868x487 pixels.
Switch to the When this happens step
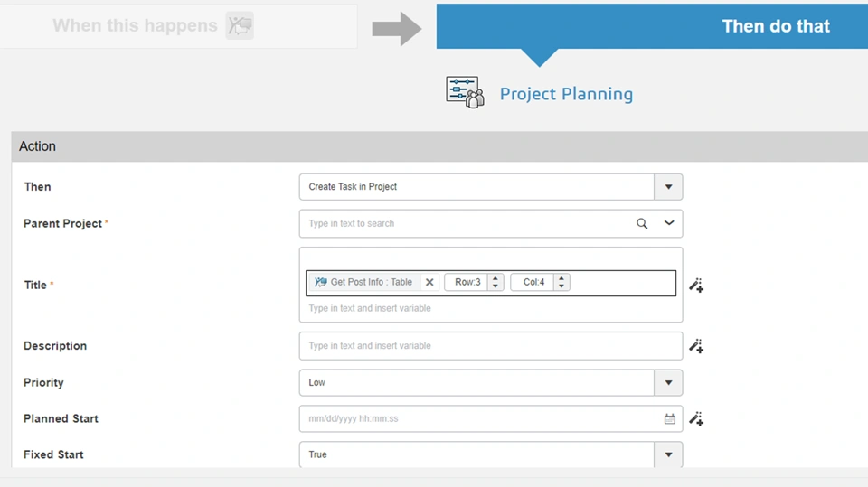(x=136, y=26)
